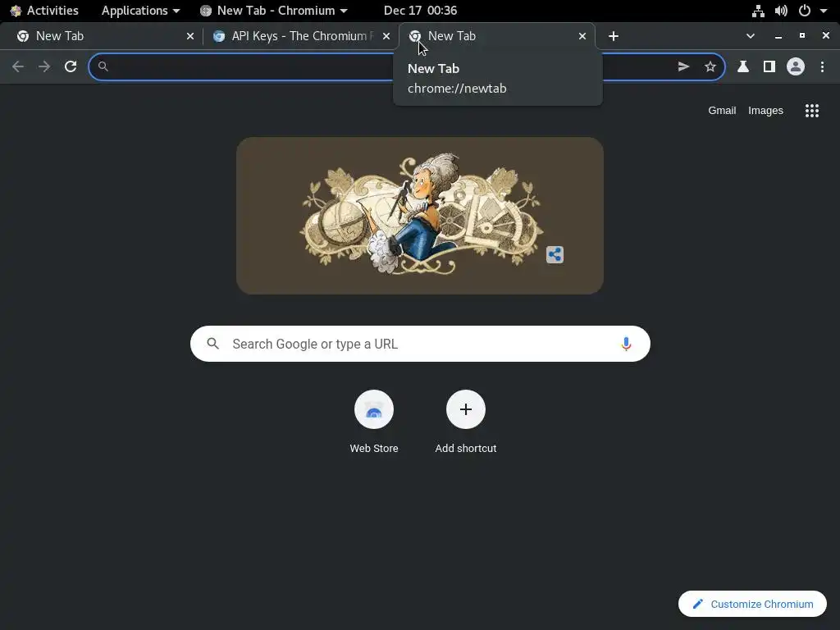Open a new tab with the plus button

(x=614, y=36)
